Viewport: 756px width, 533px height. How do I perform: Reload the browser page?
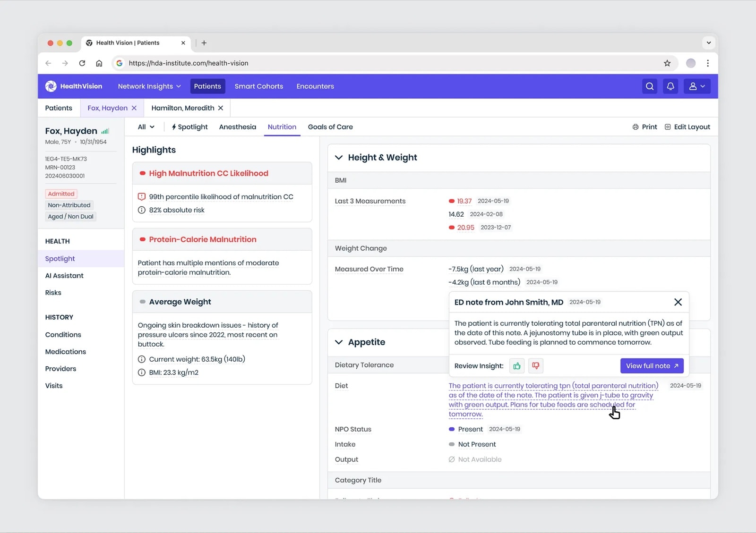pyautogui.click(x=82, y=63)
